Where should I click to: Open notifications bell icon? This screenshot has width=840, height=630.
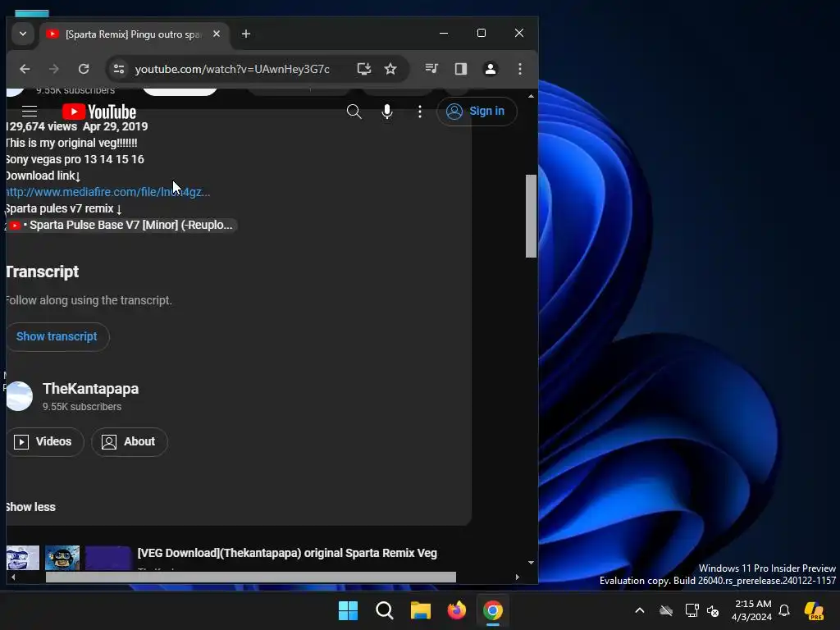[x=784, y=610]
